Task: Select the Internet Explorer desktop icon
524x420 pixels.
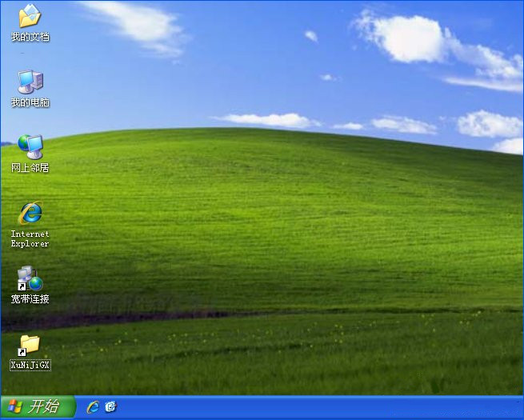Action: [x=30, y=213]
